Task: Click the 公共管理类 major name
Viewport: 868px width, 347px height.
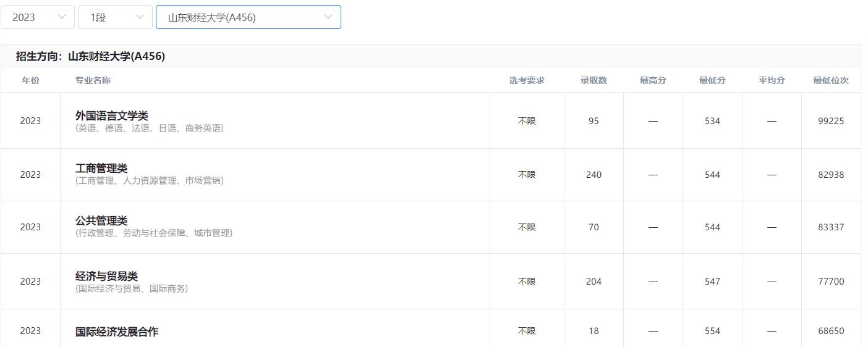Action: pyautogui.click(x=101, y=220)
